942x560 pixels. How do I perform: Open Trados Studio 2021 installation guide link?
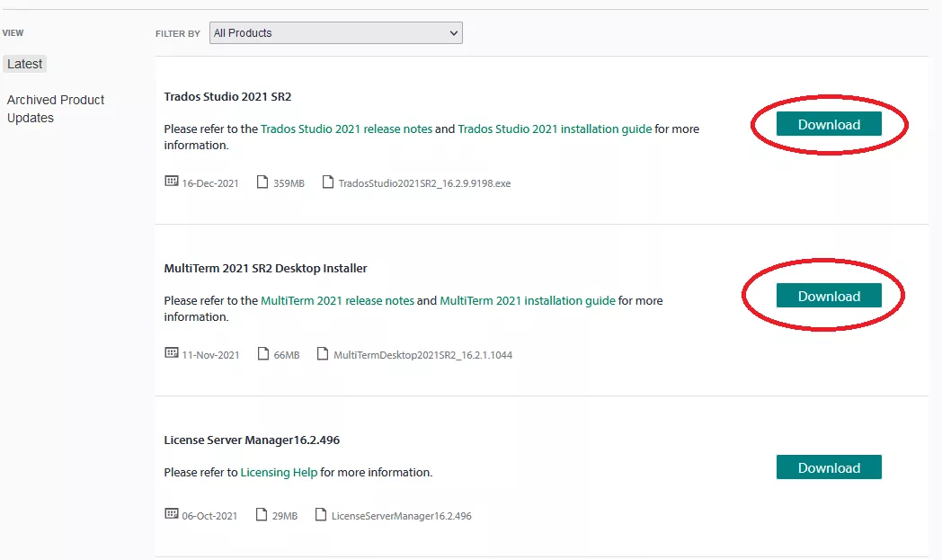point(555,129)
